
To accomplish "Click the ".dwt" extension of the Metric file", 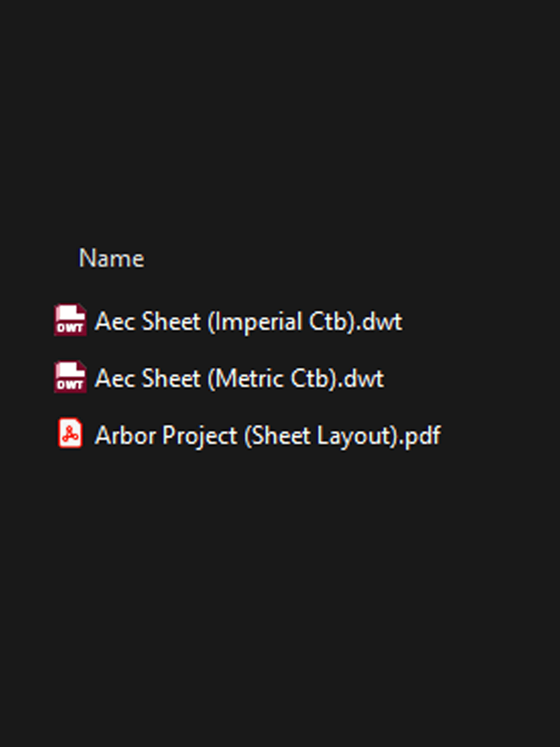I will [364, 379].
